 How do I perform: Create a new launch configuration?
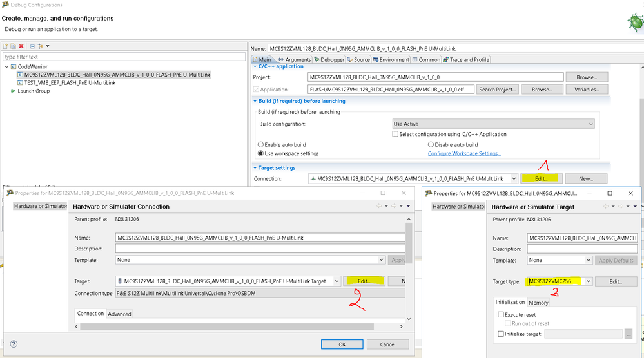pos(5,46)
